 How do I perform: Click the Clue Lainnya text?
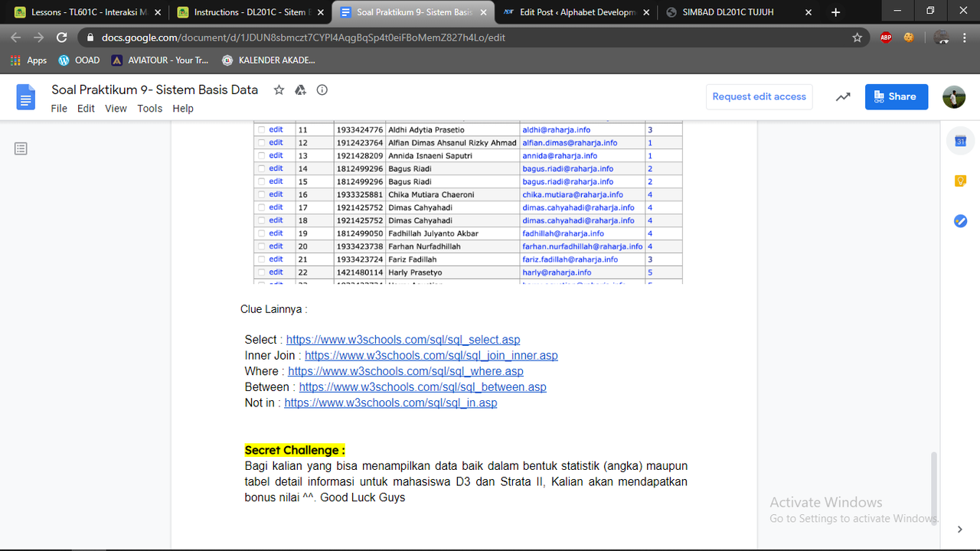pos(273,309)
